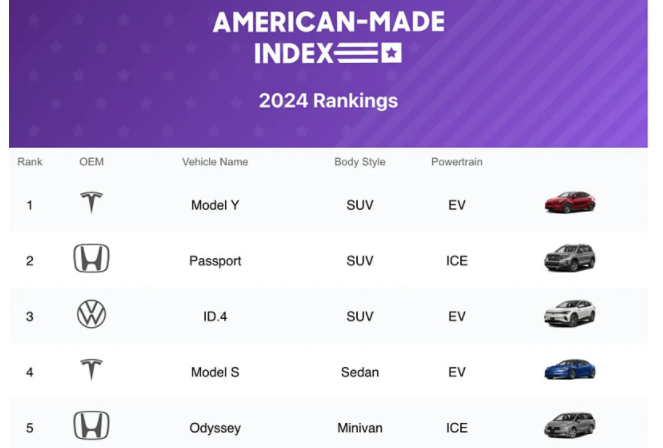
Task: Select the Passport vehicle name
Action: (x=215, y=261)
